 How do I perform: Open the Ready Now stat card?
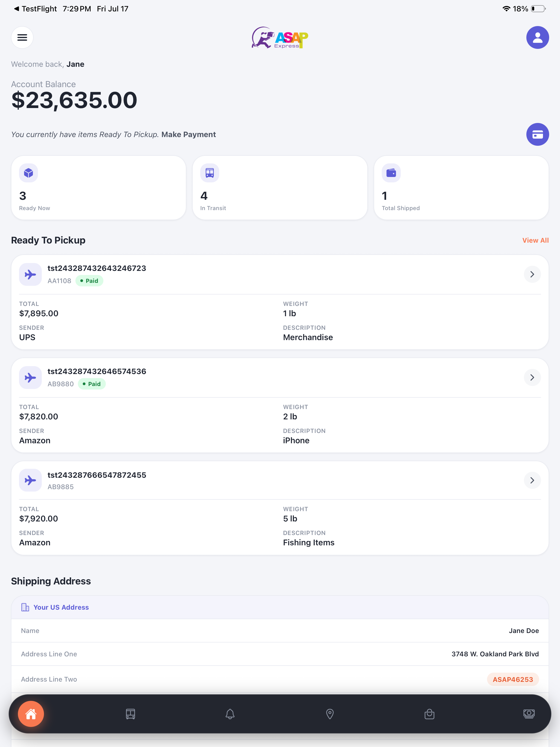click(x=98, y=188)
